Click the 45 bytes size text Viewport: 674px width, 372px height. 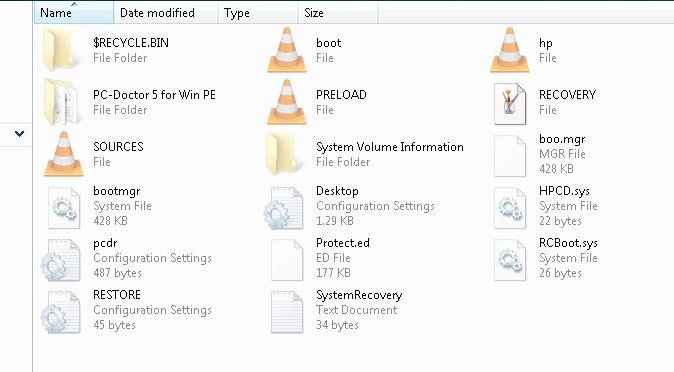click(114, 325)
